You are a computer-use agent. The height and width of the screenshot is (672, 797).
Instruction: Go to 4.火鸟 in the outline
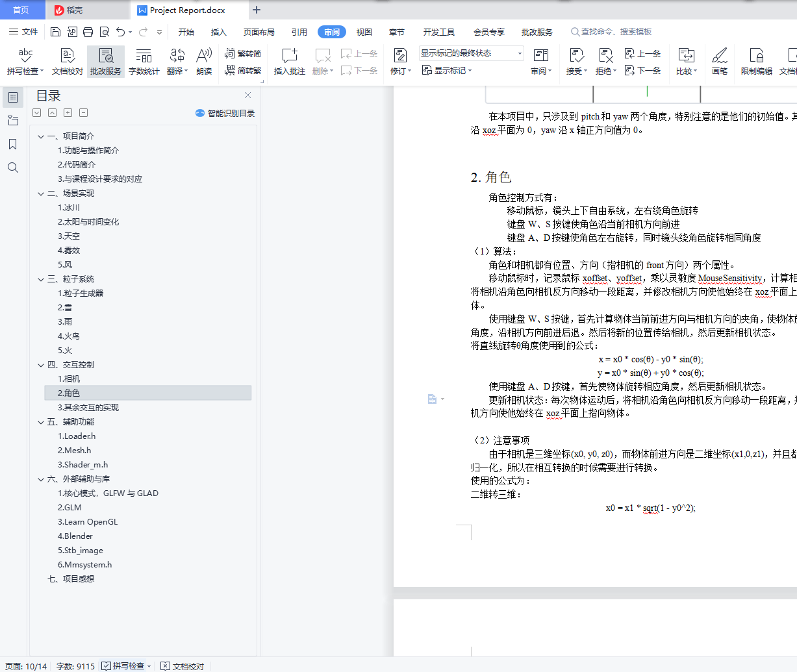point(69,336)
